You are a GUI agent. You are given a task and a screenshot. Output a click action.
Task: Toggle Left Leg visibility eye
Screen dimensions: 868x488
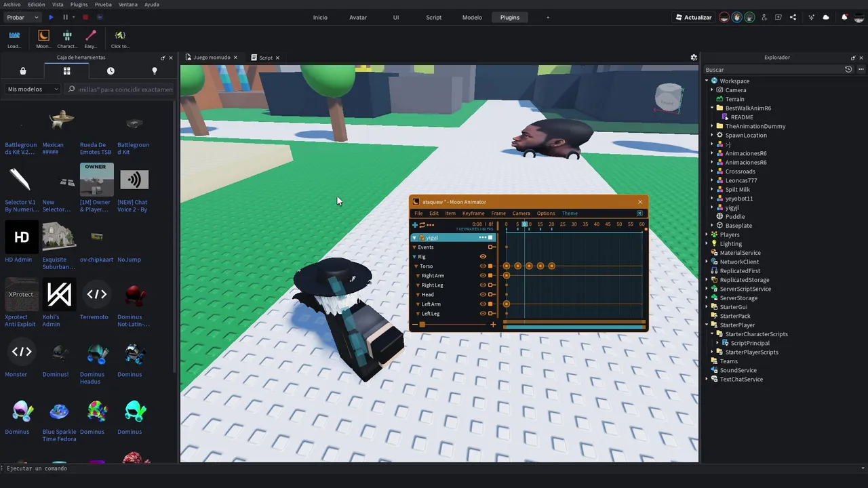(x=483, y=314)
